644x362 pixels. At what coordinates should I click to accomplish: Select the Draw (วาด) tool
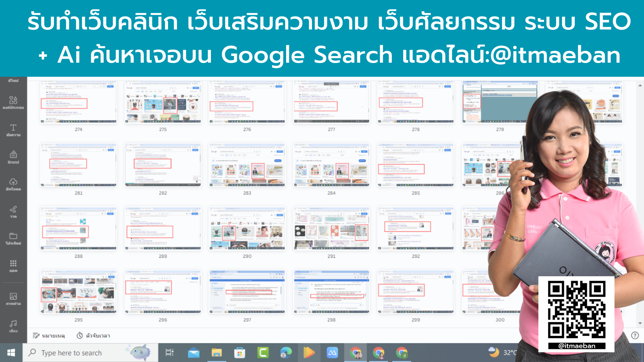click(x=13, y=212)
